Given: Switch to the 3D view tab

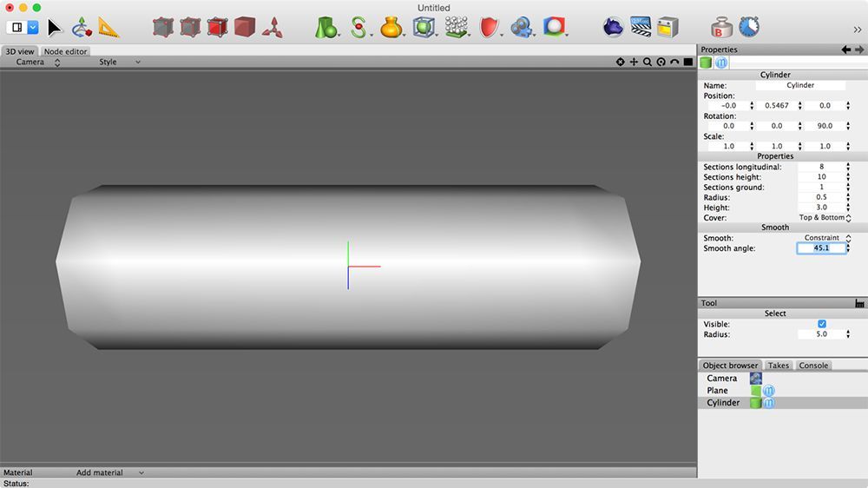Looking at the screenshot, I should click(x=20, y=51).
